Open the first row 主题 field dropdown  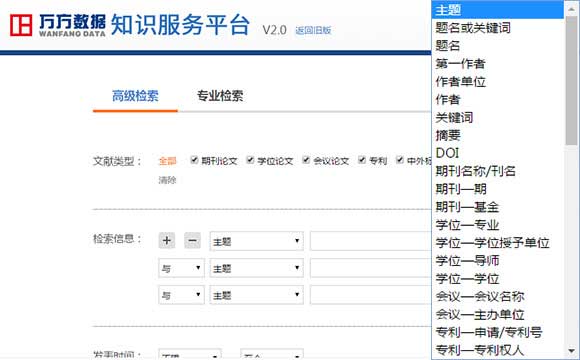pos(257,241)
